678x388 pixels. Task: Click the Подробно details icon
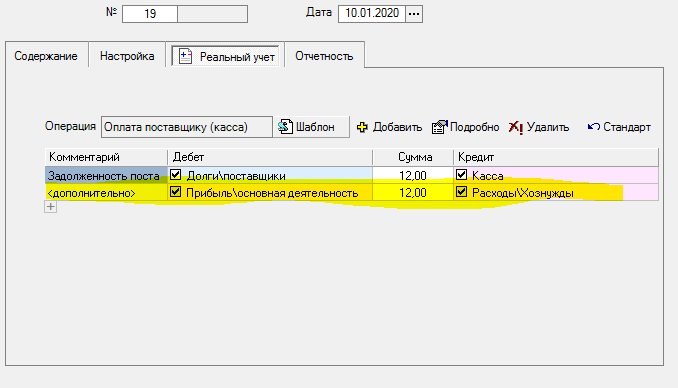(439, 127)
